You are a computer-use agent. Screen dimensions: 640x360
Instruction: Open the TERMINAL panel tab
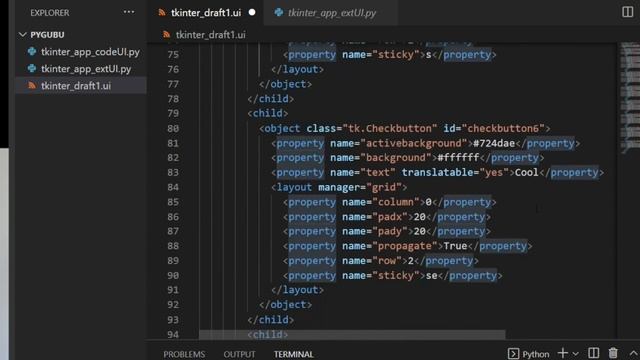click(x=293, y=354)
